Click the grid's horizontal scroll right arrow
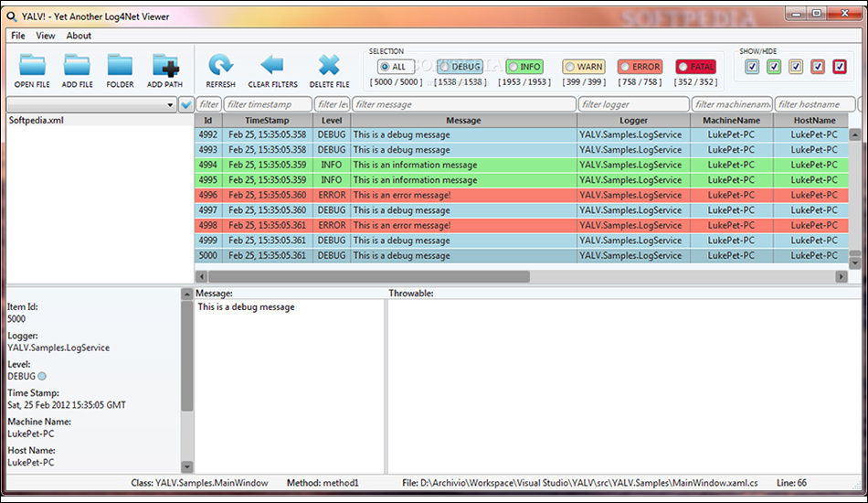This screenshot has height=503, width=868. point(842,276)
